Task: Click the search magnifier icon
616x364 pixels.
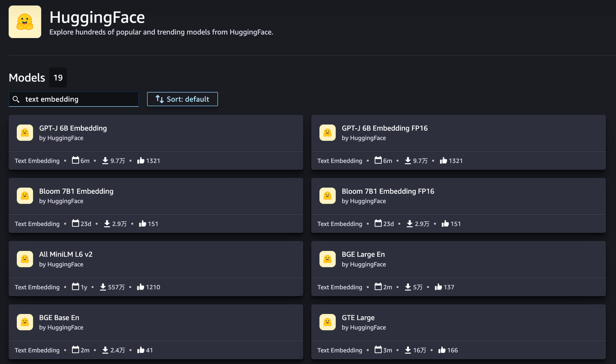Action: pos(16,99)
